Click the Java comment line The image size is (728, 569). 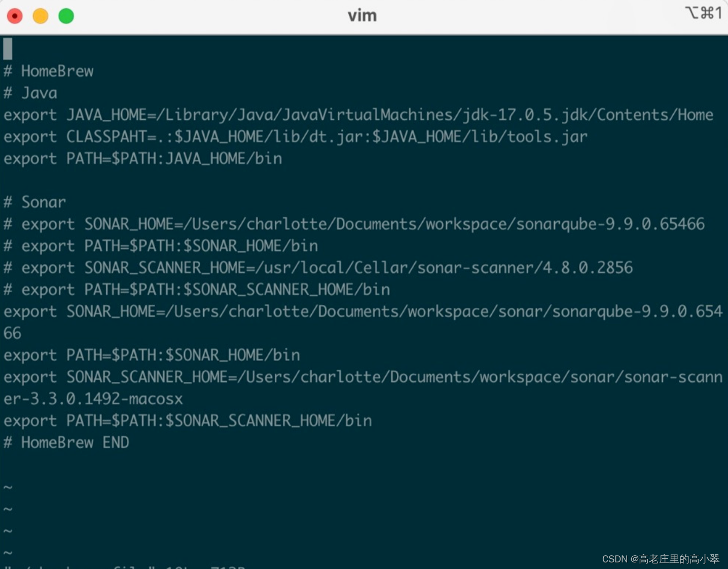[x=30, y=93]
